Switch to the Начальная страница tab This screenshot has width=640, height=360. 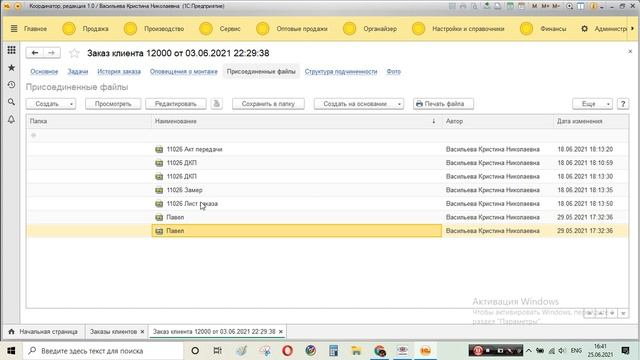click(x=43, y=331)
